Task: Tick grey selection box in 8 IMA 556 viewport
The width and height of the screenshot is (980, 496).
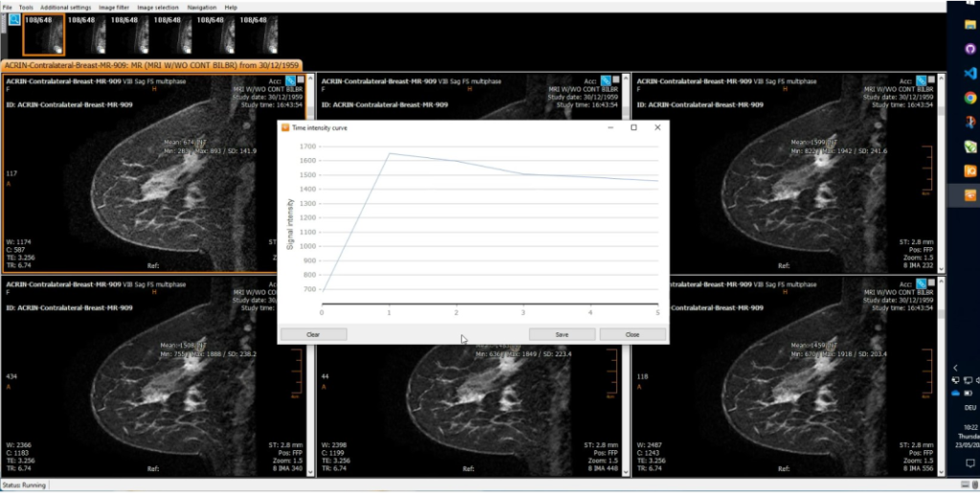Action: 931,282
